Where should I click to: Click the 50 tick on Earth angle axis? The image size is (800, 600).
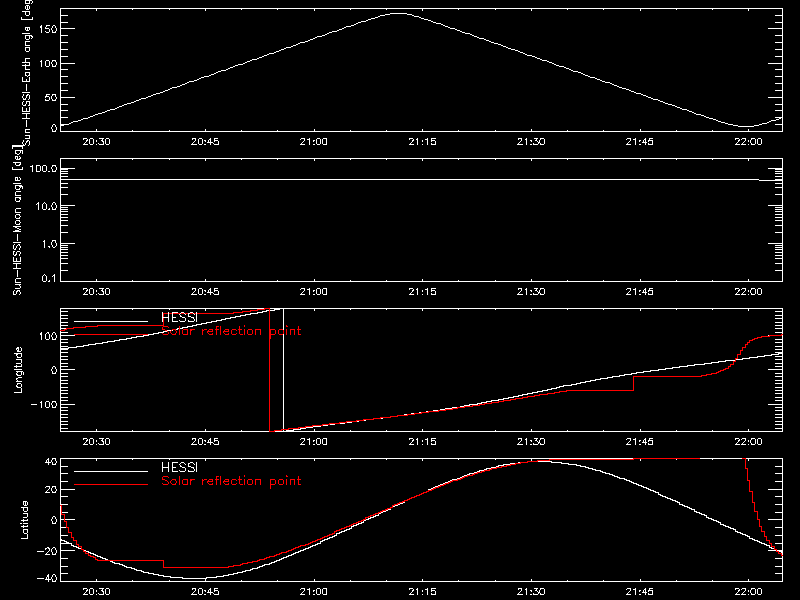click(x=51, y=97)
